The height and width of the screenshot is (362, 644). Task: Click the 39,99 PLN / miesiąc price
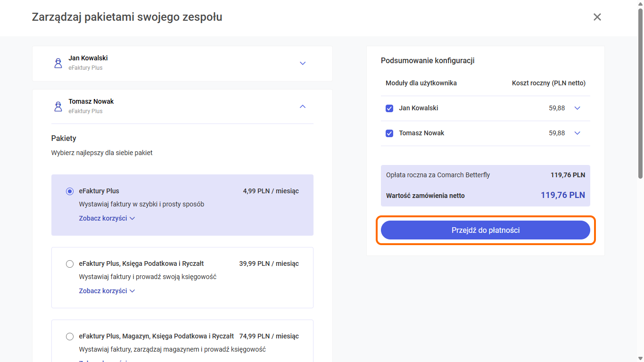(269, 263)
